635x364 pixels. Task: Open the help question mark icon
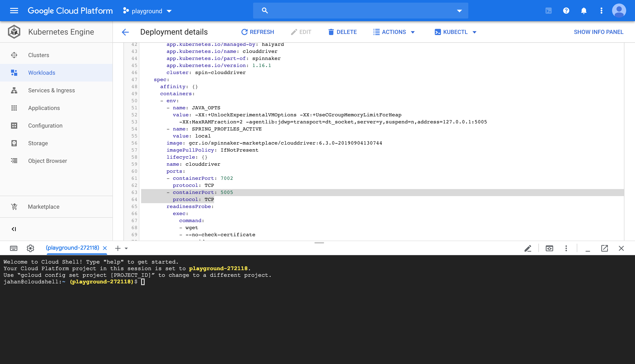tap(566, 11)
